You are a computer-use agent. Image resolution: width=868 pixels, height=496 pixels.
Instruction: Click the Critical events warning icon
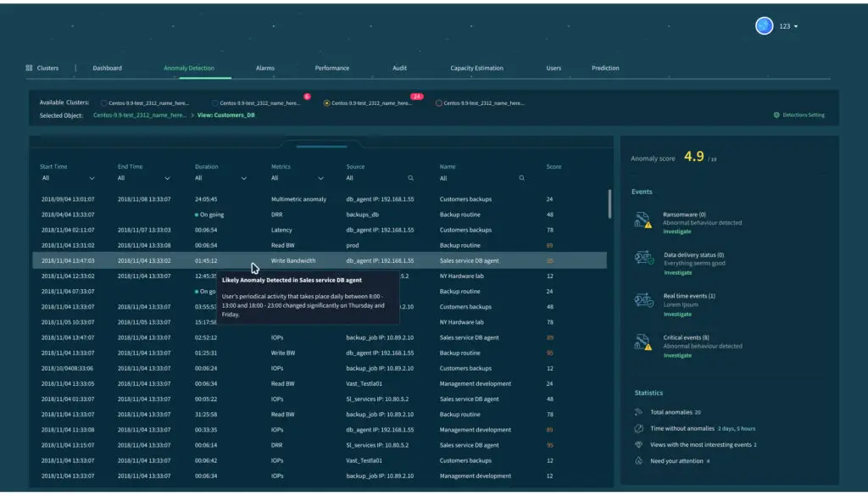click(x=643, y=343)
